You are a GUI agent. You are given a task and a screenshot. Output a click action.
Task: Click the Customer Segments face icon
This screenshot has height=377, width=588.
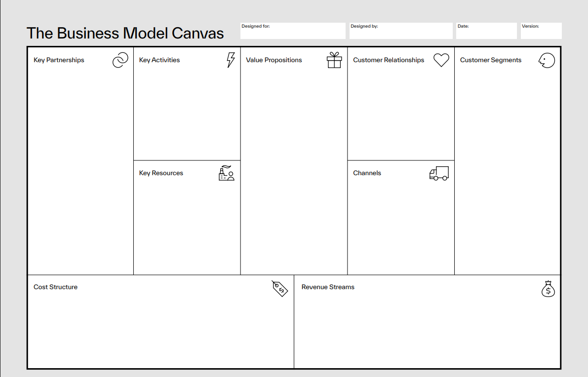pyautogui.click(x=547, y=60)
